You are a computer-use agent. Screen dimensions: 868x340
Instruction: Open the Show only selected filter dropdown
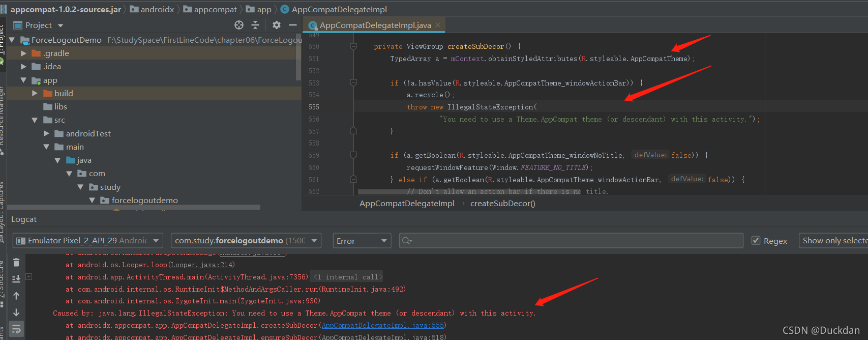click(x=833, y=240)
